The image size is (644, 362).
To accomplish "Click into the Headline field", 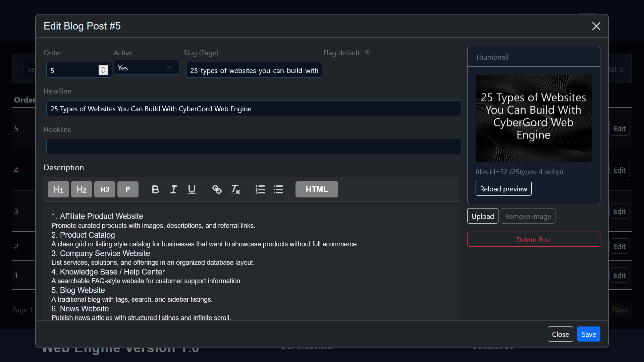I will pyautogui.click(x=254, y=108).
